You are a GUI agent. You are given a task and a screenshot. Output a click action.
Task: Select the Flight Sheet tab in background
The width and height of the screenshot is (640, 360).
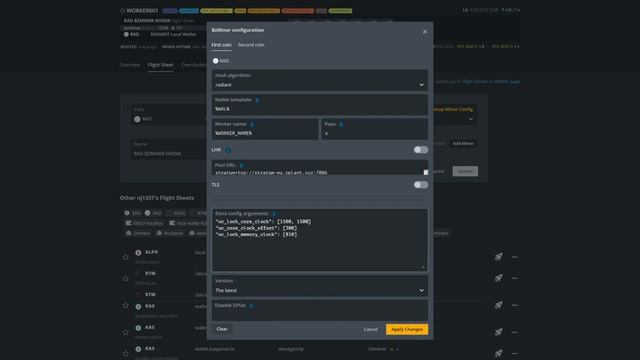pyautogui.click(x=160, y=65)
